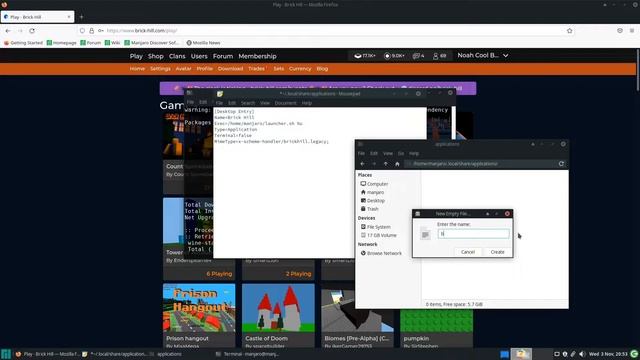The height and width of the screenshot is (360, 640).
Task: Open the Avatar link in the orange bar
Action: point(183,69)
